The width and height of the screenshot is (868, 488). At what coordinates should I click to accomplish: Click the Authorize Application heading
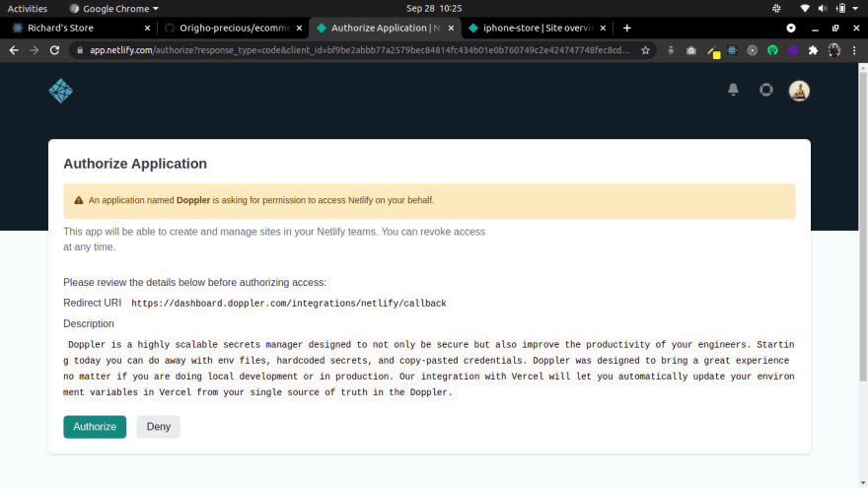[x=135, y=164]
